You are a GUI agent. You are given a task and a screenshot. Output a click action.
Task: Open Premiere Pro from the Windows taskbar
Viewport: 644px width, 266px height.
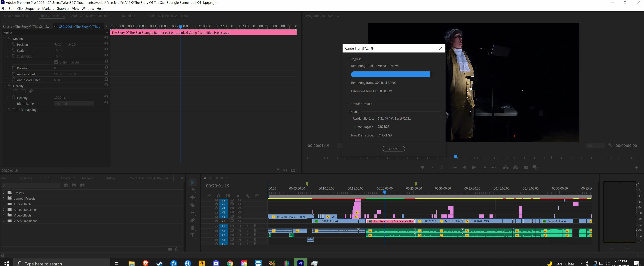(300, 263)
